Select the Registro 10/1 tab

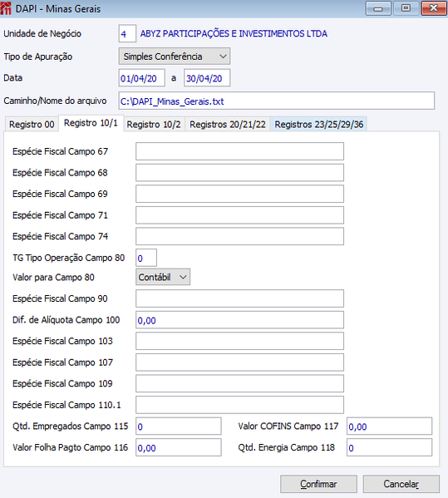pos(91,123)
